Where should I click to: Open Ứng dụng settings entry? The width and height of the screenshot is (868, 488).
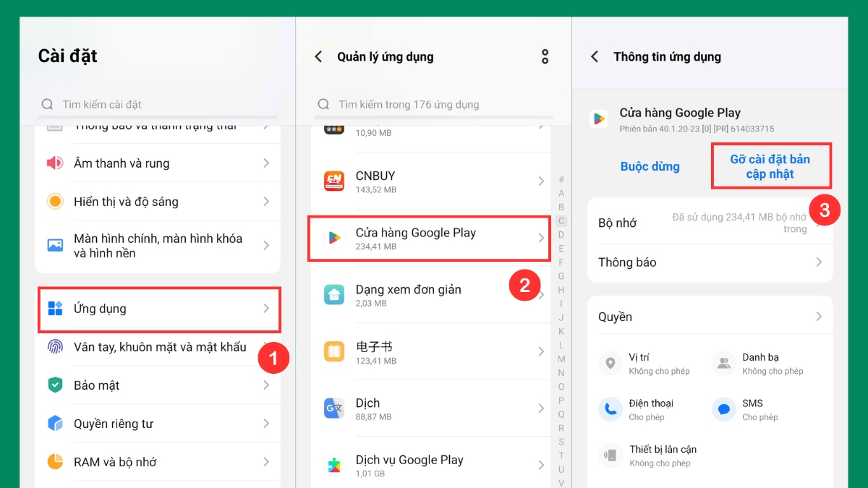pyautogui.click(x=159, y=309)
